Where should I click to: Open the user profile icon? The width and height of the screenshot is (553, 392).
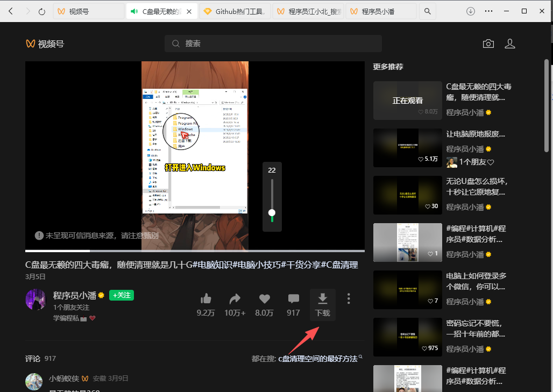click(510, 44)
